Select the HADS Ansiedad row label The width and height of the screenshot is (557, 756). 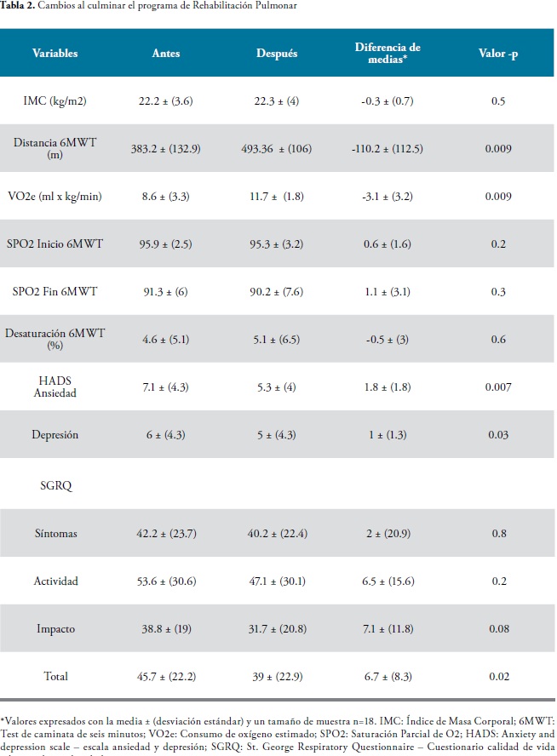[55, 387]
